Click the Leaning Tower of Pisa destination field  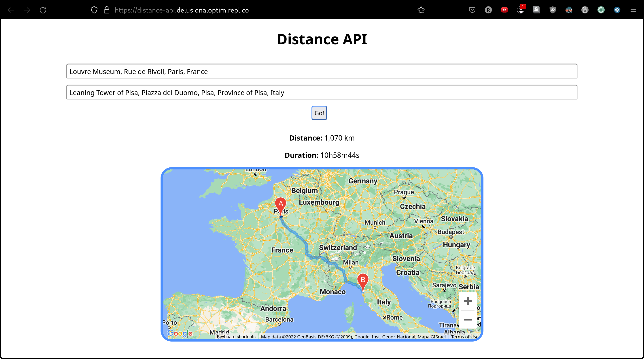click(322, 93)
